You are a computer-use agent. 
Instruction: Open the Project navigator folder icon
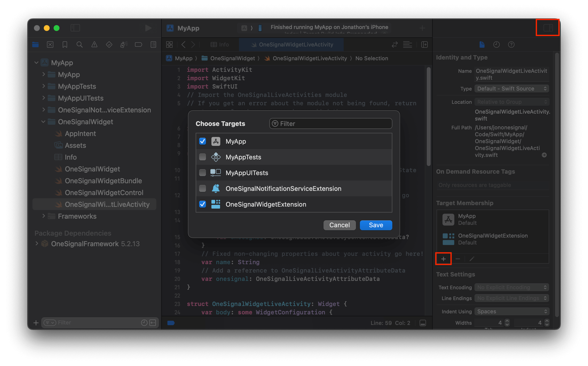click(35, 45)
